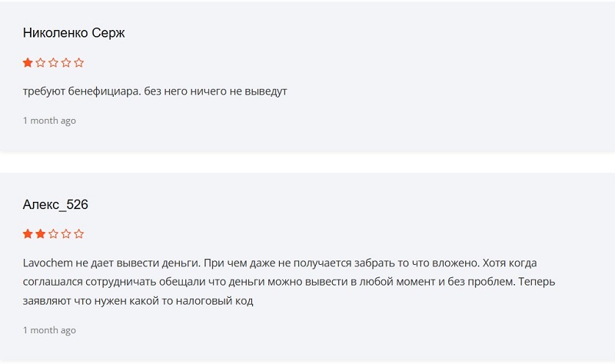Screen dimensions: 615x364
Task: Click the first filled star in Алекс_526's rating
Action: 28,233
